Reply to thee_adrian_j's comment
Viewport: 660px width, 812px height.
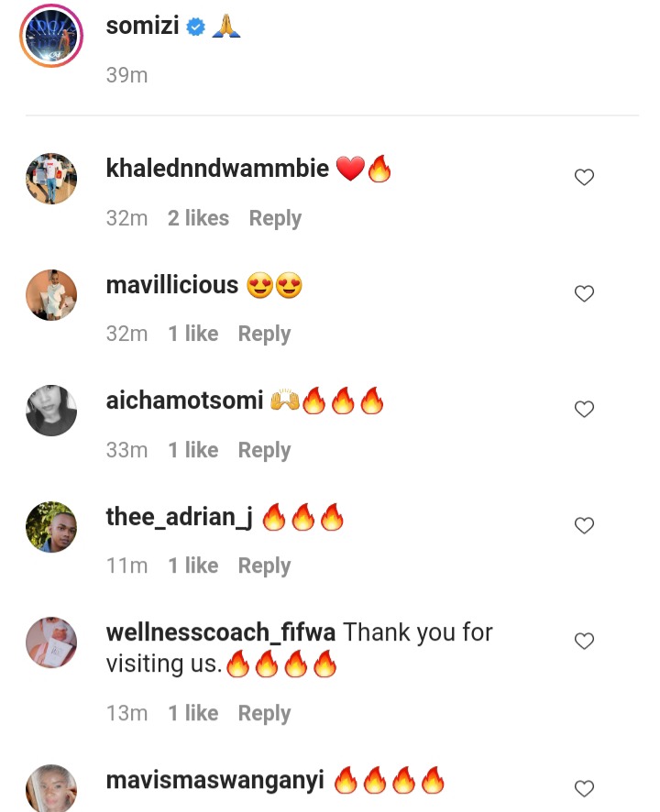(x=264, y=566)
